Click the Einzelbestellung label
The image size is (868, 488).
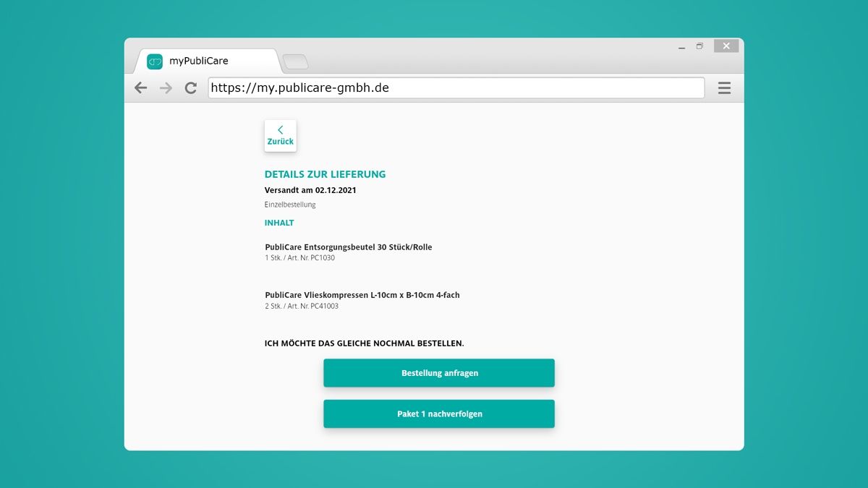tap(290, 205)
